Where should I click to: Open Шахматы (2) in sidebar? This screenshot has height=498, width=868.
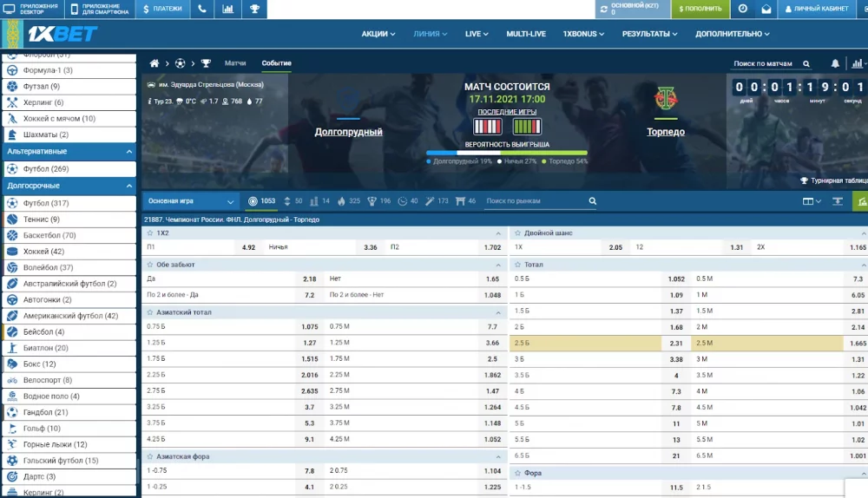point(69,134)
